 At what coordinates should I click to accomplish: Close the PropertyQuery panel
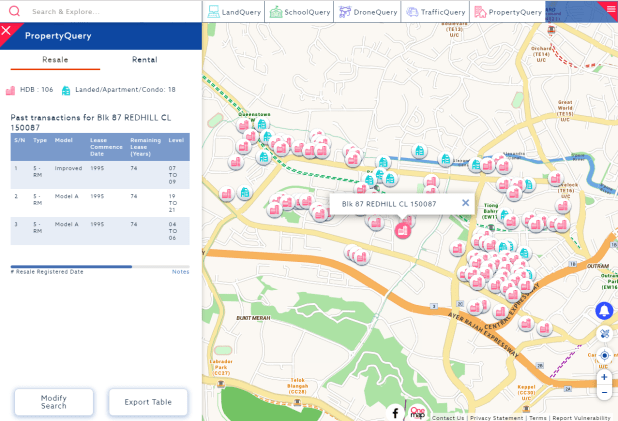(7, 31)
